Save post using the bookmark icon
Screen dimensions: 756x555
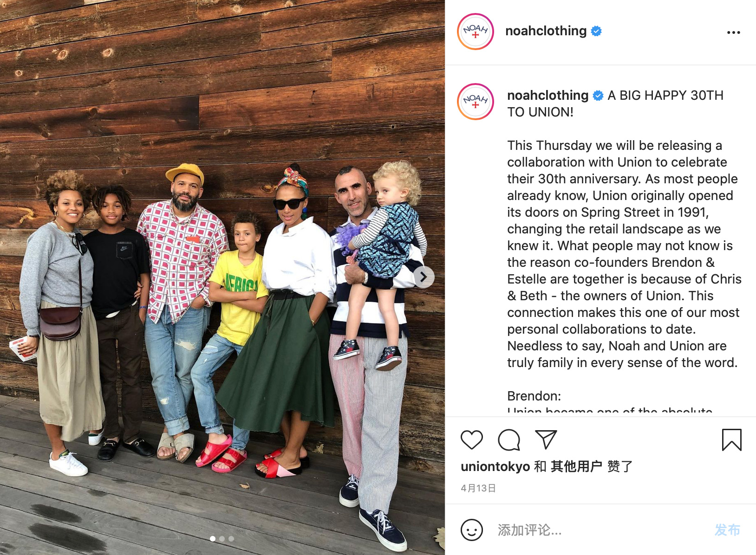pyautogui.click(x=731, y=440)
